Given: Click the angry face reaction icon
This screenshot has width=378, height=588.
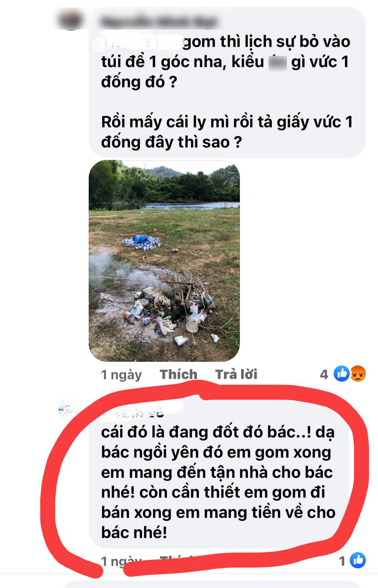Looking at the screenshot, I should 358,374.
